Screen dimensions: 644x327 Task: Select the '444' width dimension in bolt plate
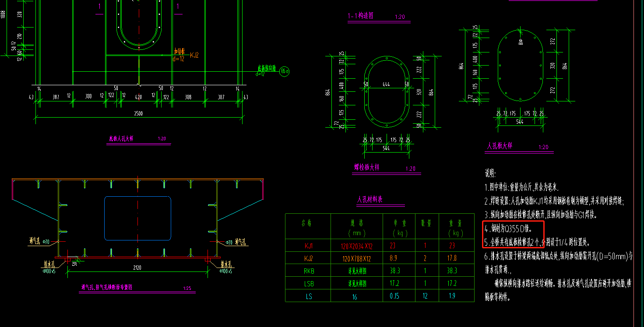click(x=386, y=84)
